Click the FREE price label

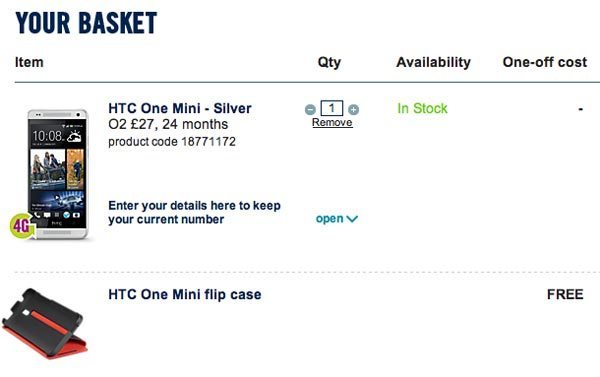pos(565,294)
